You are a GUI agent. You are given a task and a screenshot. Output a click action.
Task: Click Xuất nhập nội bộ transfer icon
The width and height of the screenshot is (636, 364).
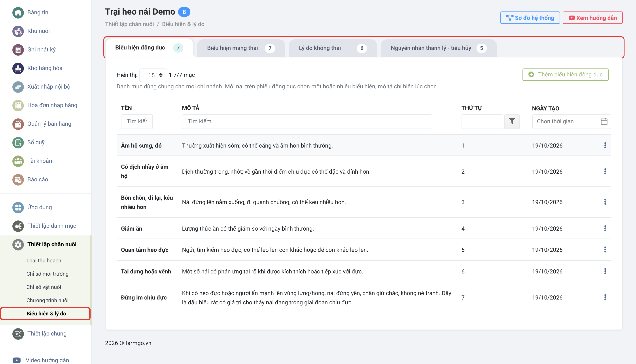(x=18, y=87)
